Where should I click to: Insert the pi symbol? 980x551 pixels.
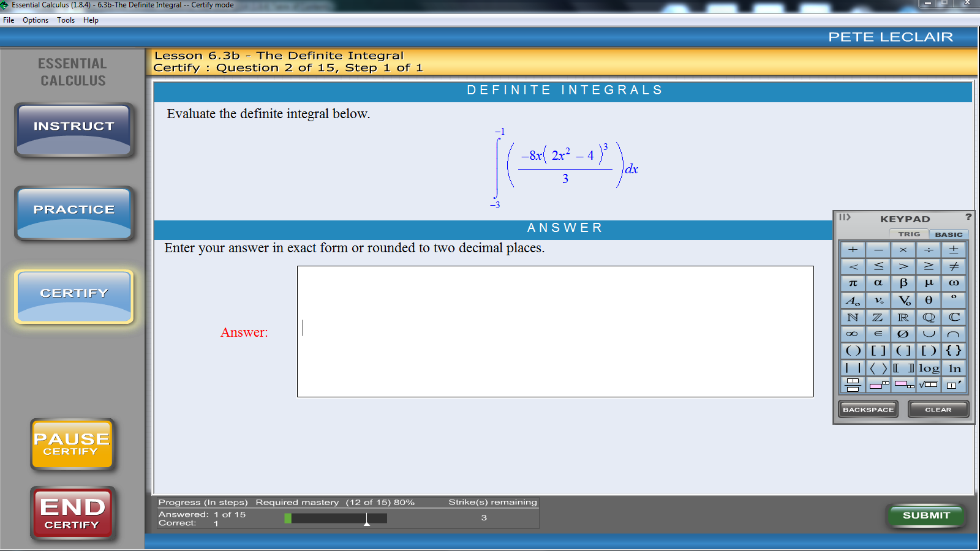853,283
